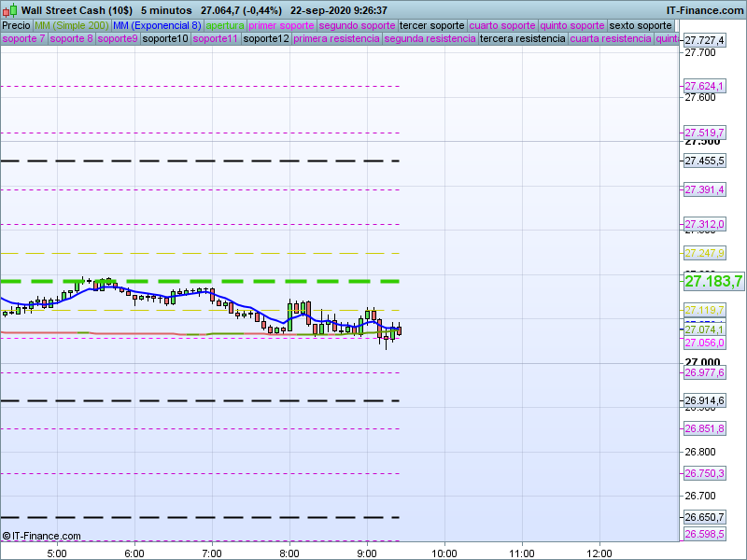Screen dimensions: 747x560
Task: Click the sexto soporte label
Action: pos(641,25)
